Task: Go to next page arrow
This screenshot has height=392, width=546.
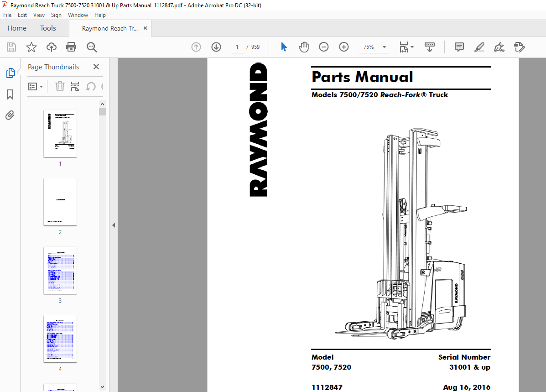Action: point(216,47)
